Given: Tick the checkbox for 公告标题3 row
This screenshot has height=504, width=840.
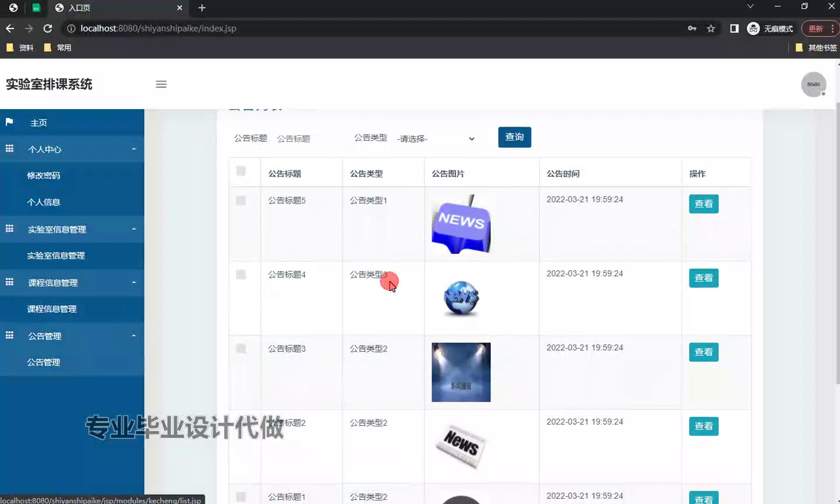Looking at the screenshot, I should click(x=241, y=348).
